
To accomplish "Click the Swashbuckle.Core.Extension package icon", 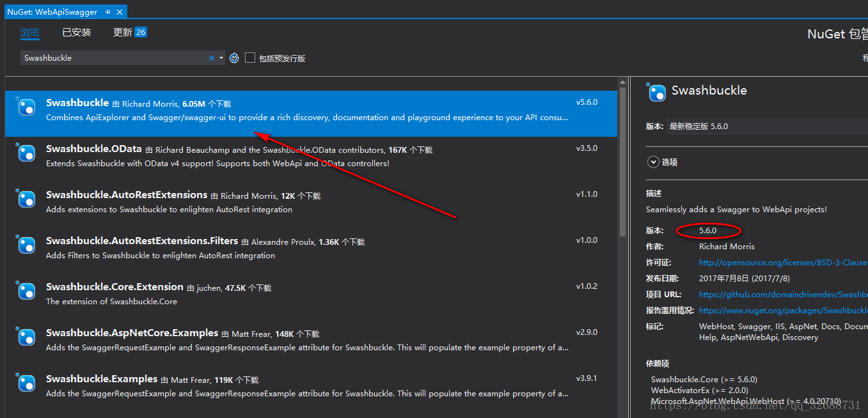I will pos(26,291).
